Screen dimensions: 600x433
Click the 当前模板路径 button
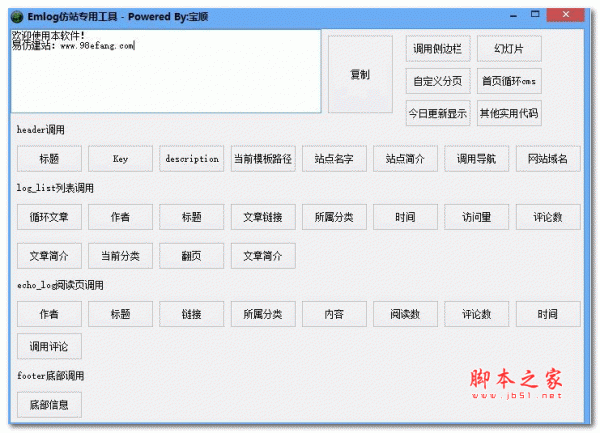pyautogui.click(x=263, y=158)
